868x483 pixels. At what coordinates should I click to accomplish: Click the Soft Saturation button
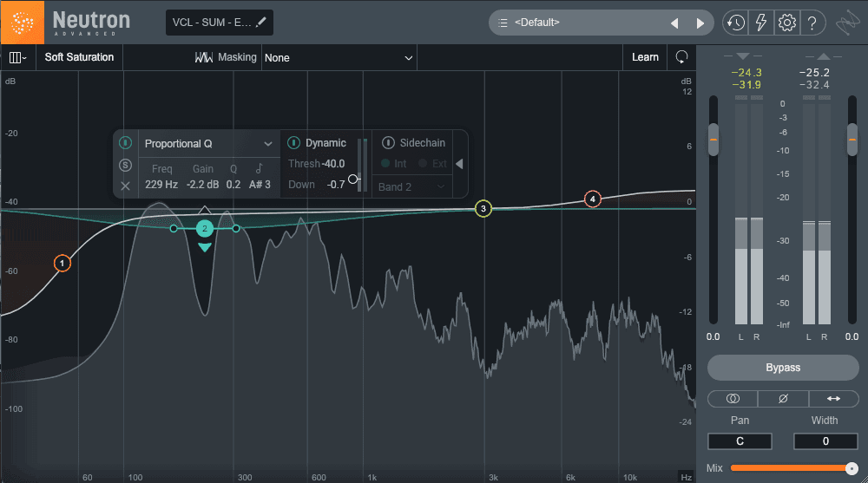[79, 57]
